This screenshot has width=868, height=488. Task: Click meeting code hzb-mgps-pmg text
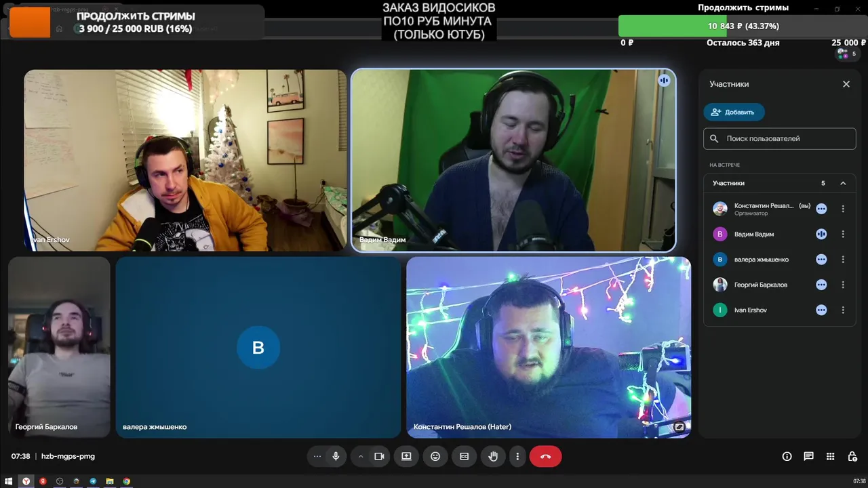click(x=68, y=456)
